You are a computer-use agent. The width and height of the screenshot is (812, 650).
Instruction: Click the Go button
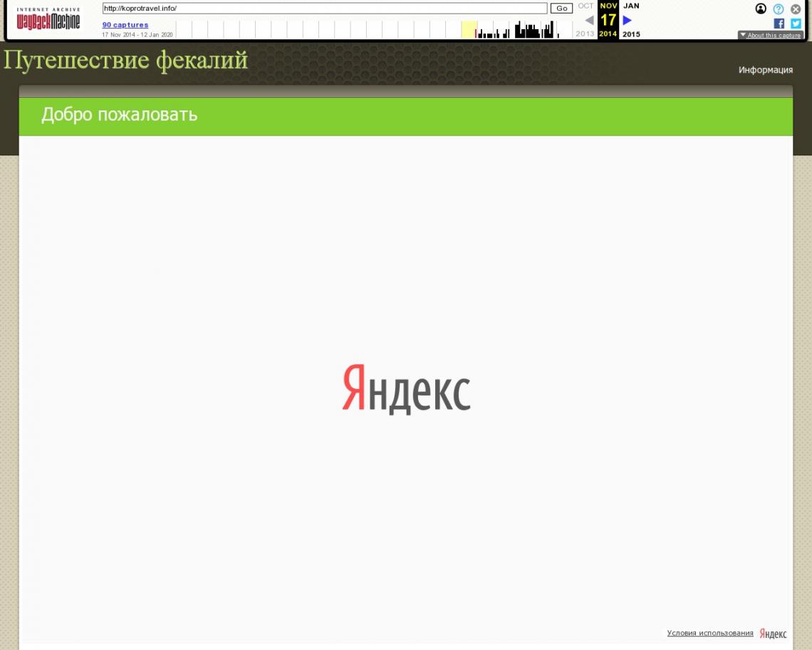pyautogui.click(x=562, y=9)
